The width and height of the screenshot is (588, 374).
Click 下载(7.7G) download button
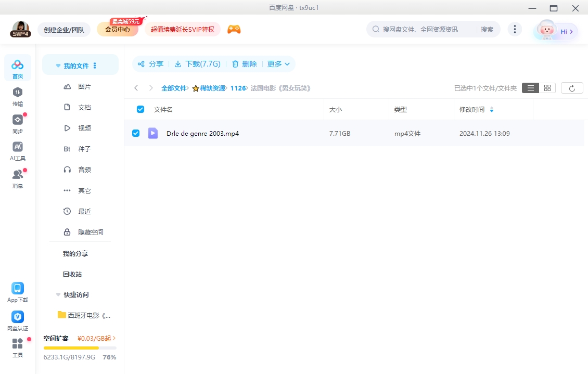click(x=197, y=64)
